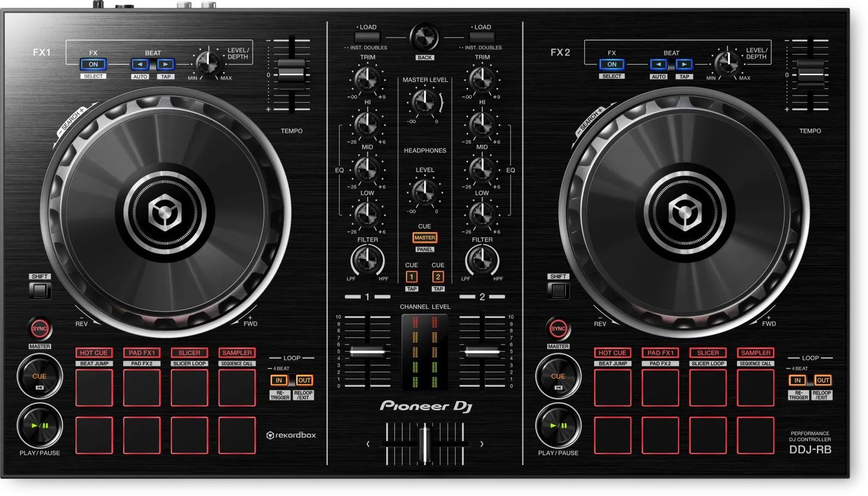Screen dimensions: 868x496
Task: Load track to deck 1 with LOAD button
Action: coord(367,37)
